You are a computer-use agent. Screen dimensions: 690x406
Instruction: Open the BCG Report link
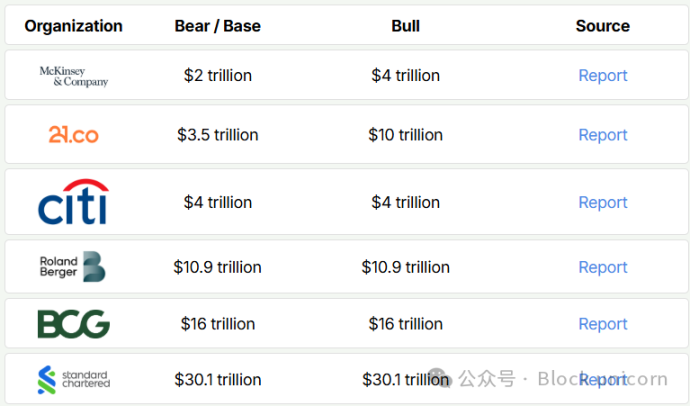pyautogui.click(x=602, y=324)
